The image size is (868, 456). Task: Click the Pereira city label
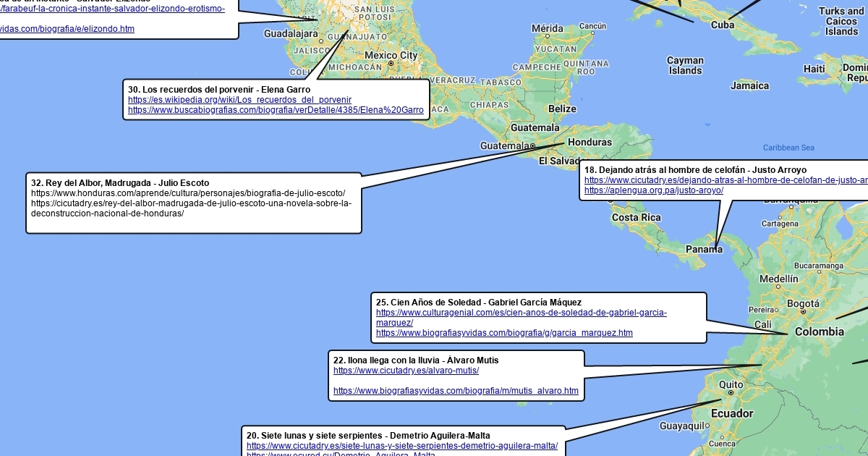[761, 309]
